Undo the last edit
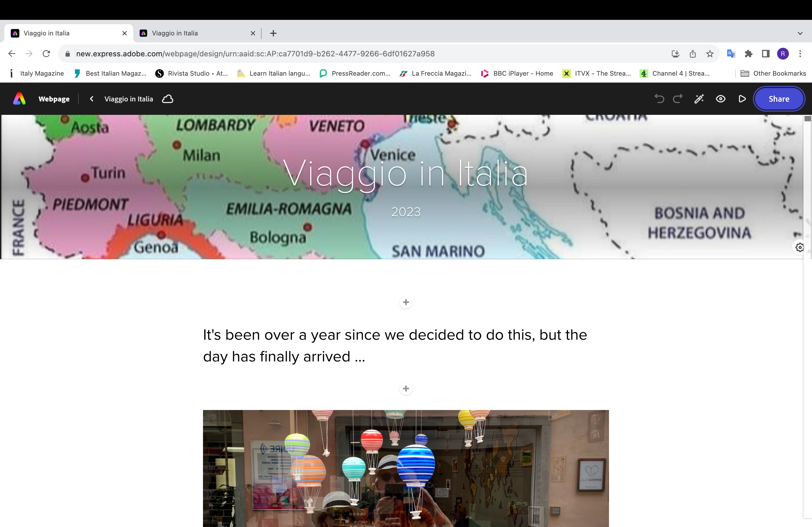 659,99
